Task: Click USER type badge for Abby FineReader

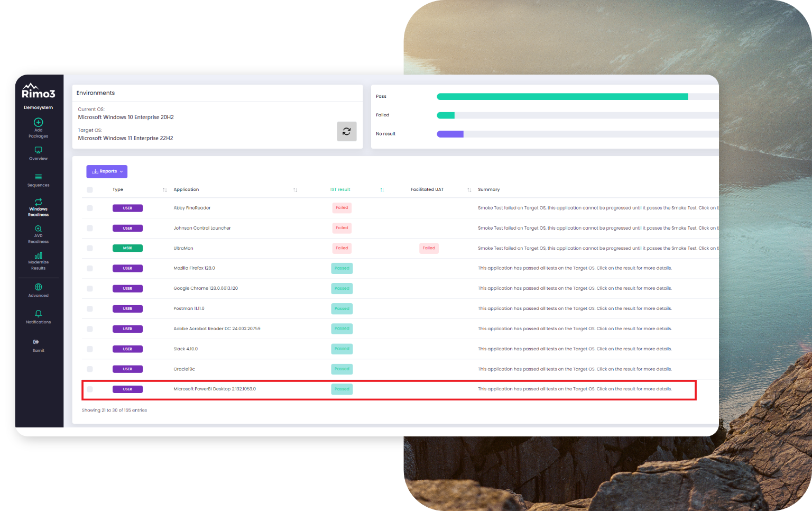Action: click(x=127, y=208)
